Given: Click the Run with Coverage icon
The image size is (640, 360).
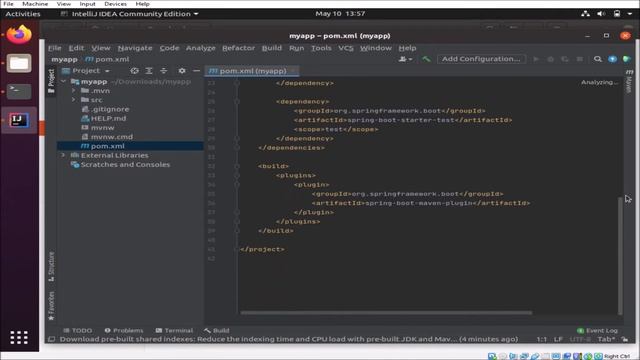Looking at the screenshot, I should click(564, 59).
